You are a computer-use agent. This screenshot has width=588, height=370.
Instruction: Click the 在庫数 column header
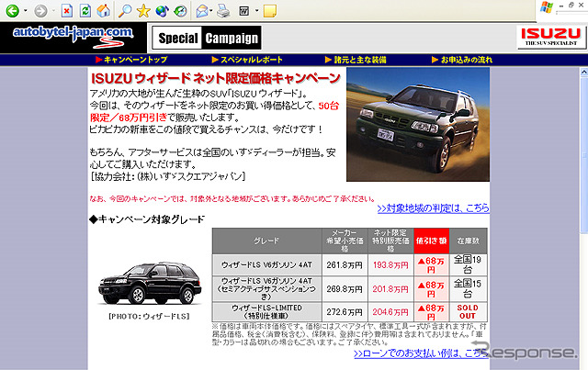click(x=469, y=241)
